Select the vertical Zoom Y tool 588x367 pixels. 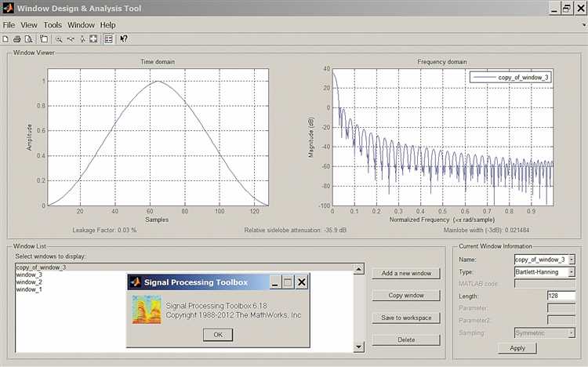click(82, 38)
